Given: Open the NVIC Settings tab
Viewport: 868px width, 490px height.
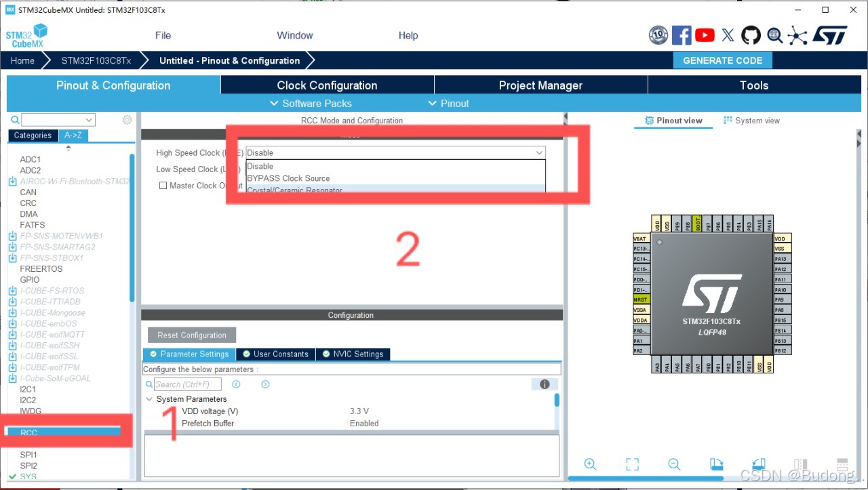Looking at the screenshot, I should click(x=353, y=354).
